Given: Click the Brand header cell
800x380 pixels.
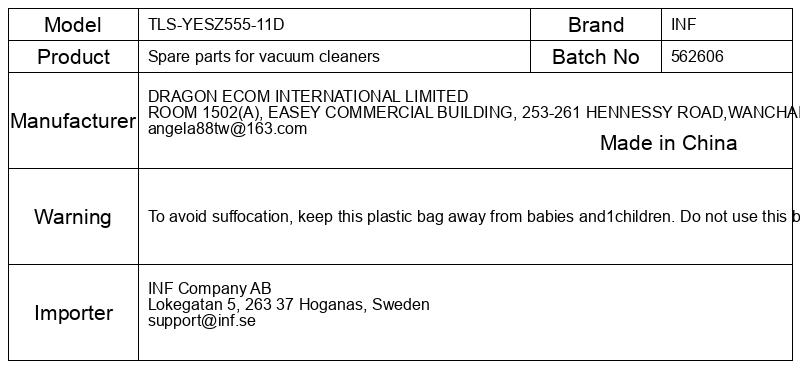Looking at the screenshot, I should [x=596, y=24].
